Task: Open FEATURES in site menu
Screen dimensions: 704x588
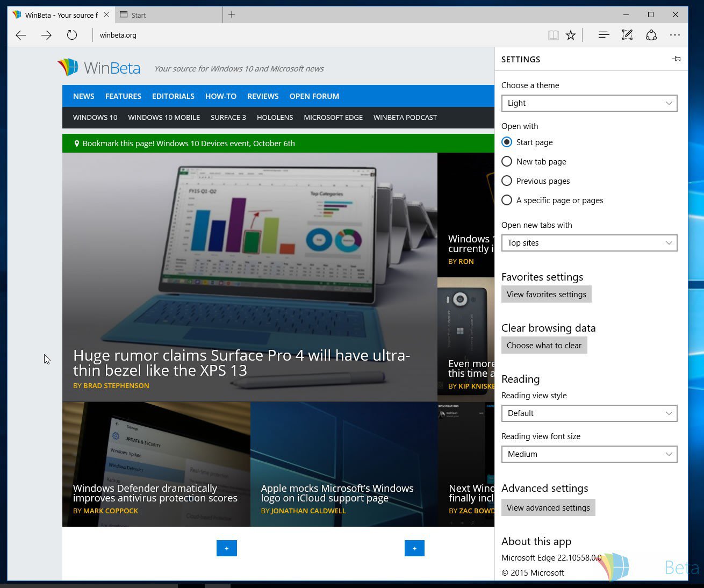Action: [123, 96]
